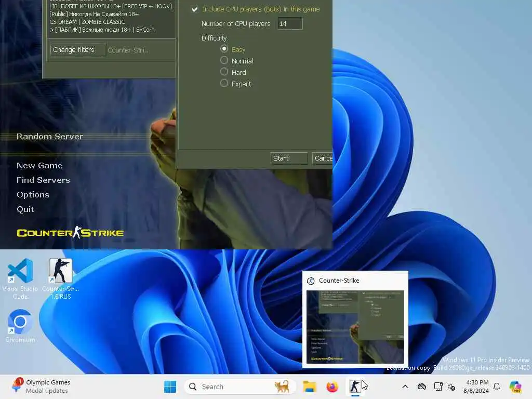Show hidden system tray icons

pos(405,387)
